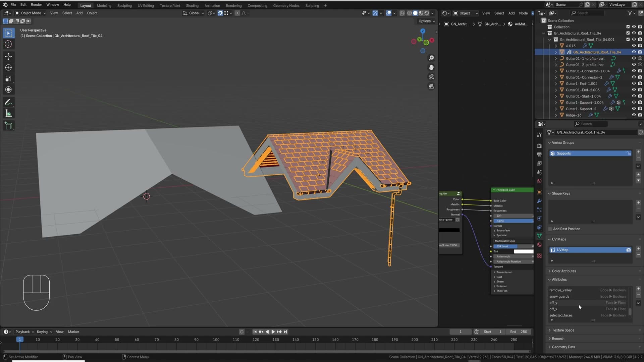Add a new vertex group with plus
Viewport: 644px width, 362px height.
point(639,152)
